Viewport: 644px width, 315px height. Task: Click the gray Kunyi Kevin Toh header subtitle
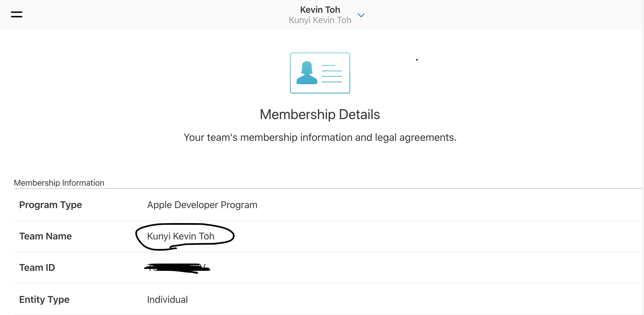tap(320, 20)
